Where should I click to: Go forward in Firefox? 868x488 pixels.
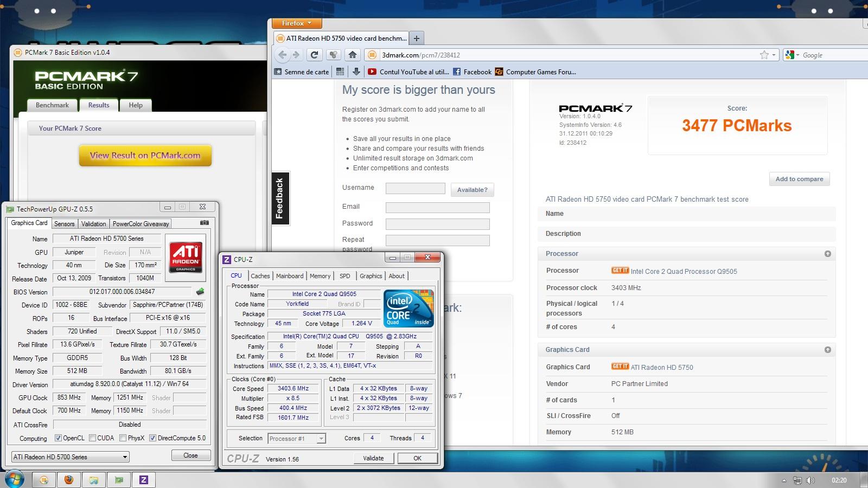tap(296, 55)
